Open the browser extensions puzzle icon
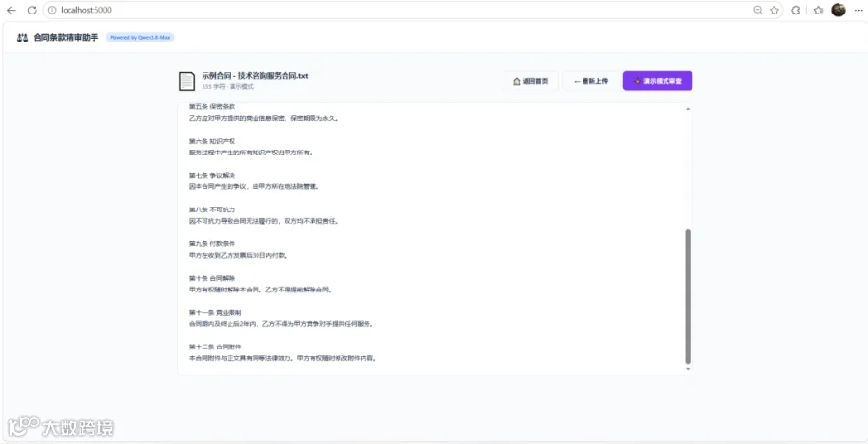868x444 pixels. click(x=796, y=10)
